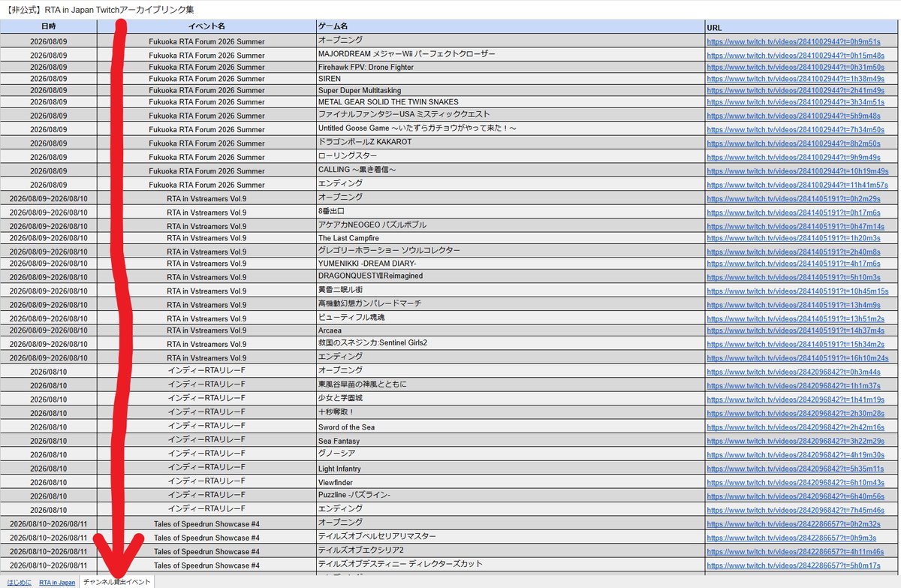Click the ゲーム名 column header

[x=511, y=26]
